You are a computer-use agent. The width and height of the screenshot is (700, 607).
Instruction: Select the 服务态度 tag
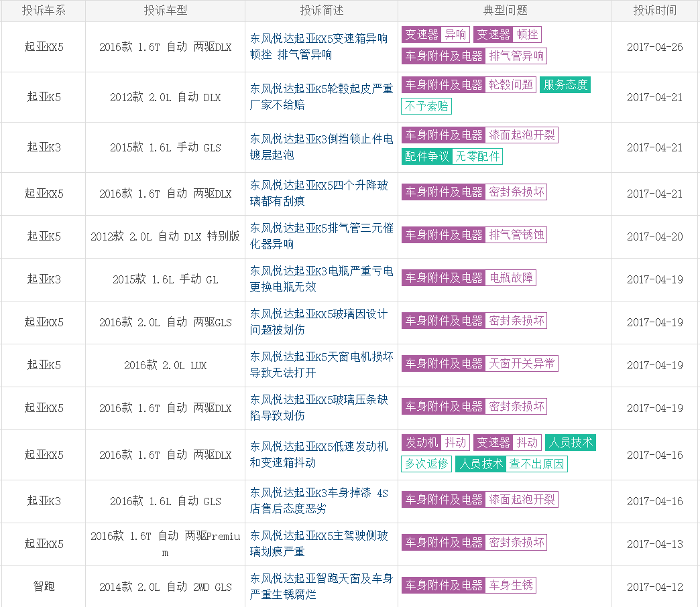pyautogui.click(x=565, y=84)
